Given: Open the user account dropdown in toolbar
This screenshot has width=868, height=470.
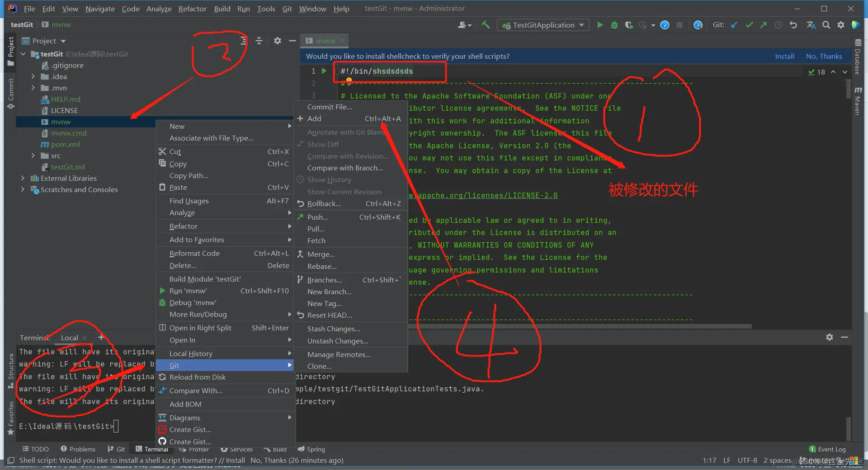Looking at the screenshot, I should coord(465,25).
